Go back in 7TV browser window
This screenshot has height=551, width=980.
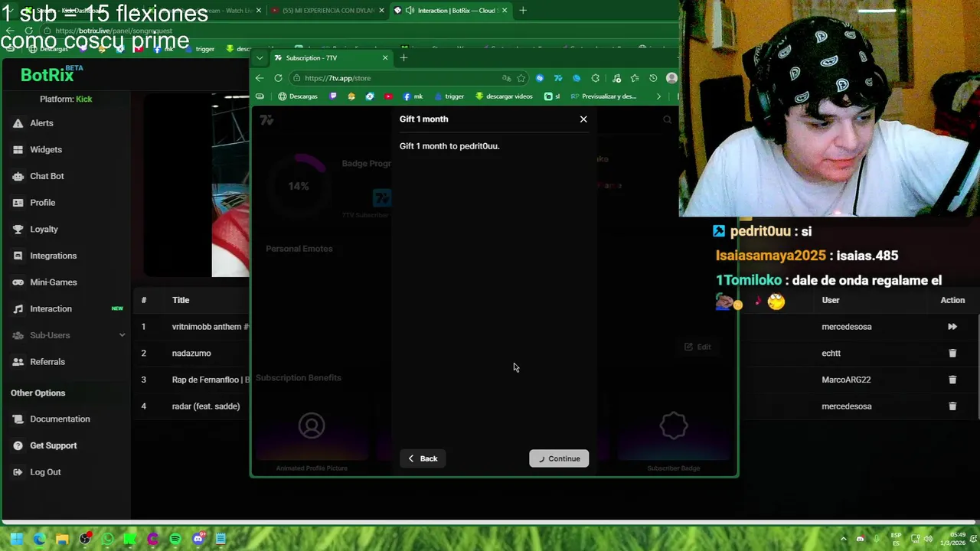click(260, 78)
